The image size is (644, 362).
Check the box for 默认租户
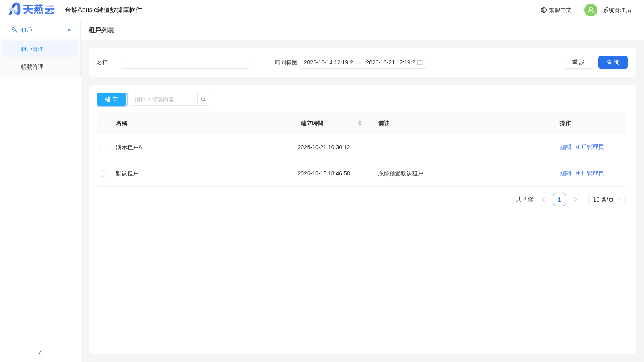pos(103,173)
